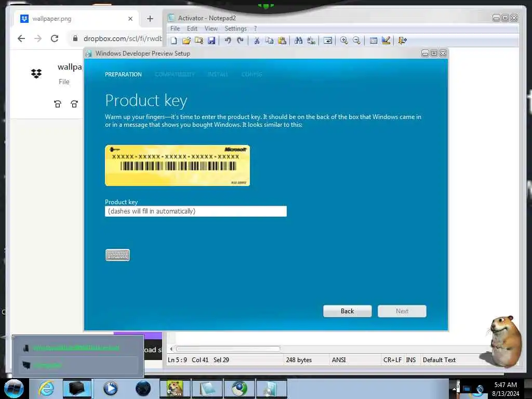Open Windows Media Player taskbar icon
Image resolution: width=532 pixels, height=399 pixels.
pyautogui.click(x=110, y=389)
